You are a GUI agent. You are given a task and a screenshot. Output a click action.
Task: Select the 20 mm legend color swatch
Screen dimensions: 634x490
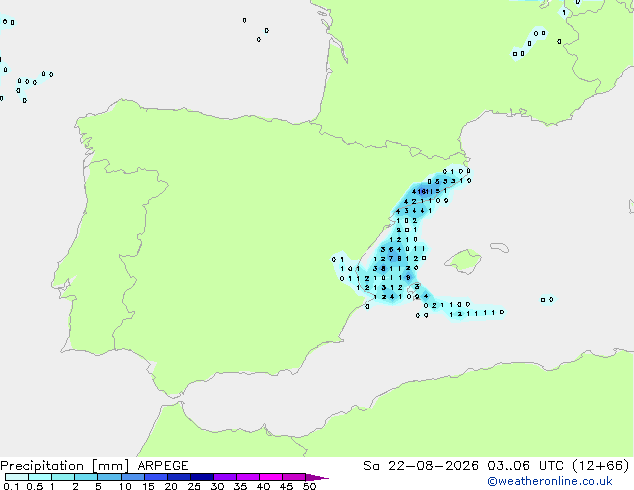point(179,477)
